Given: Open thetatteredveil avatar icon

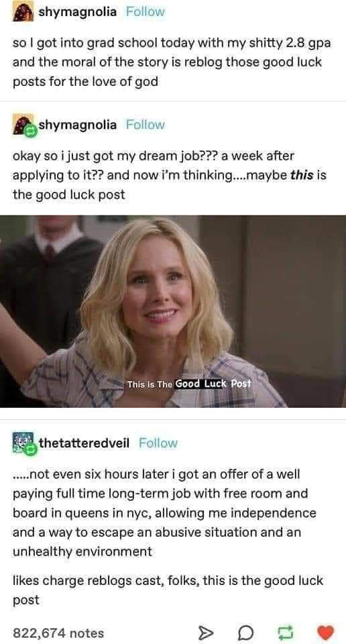Looking at the screenshot, I should 23,443.
